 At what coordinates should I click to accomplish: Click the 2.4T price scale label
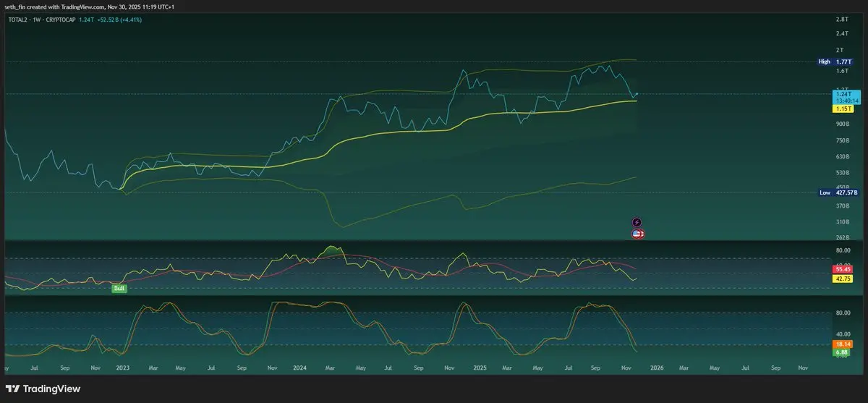pyautogui.click(x=841, y=34)
